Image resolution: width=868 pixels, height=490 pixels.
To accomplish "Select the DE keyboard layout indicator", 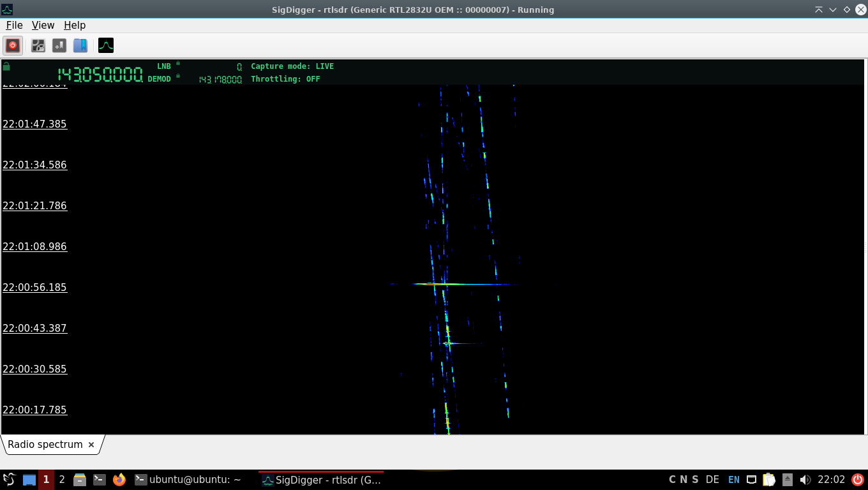I will [713, 480].
